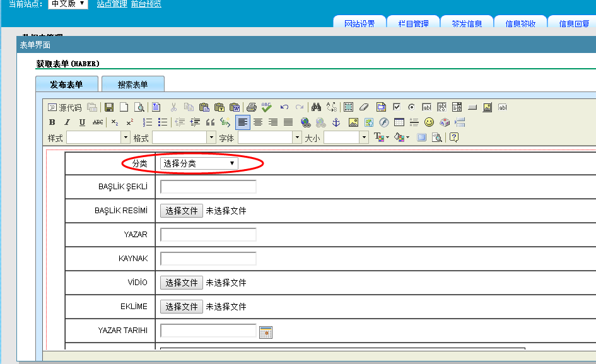Open the Find binoculars tool

point(317,107)
